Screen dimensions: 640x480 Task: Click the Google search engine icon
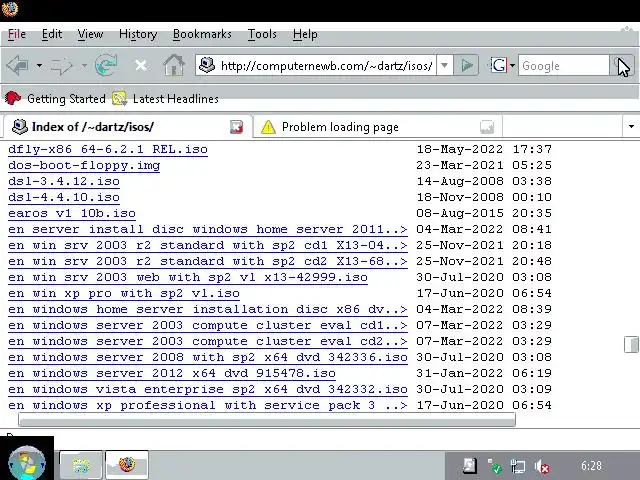(x=498, y=65)
